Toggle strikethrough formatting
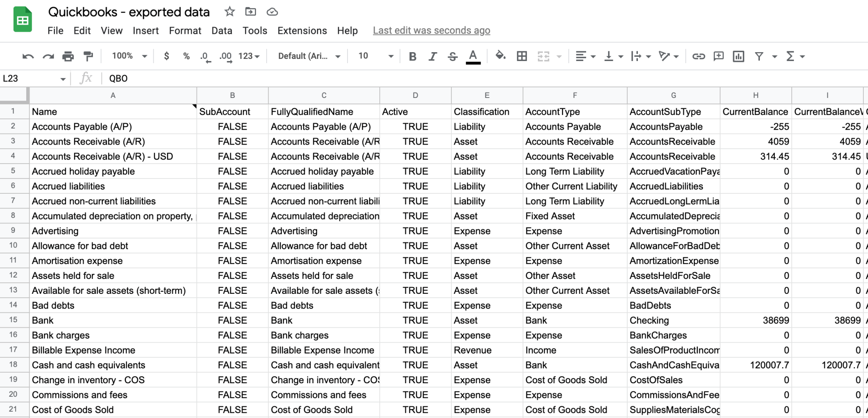868x418 pixels. click(x=453, y=56)
